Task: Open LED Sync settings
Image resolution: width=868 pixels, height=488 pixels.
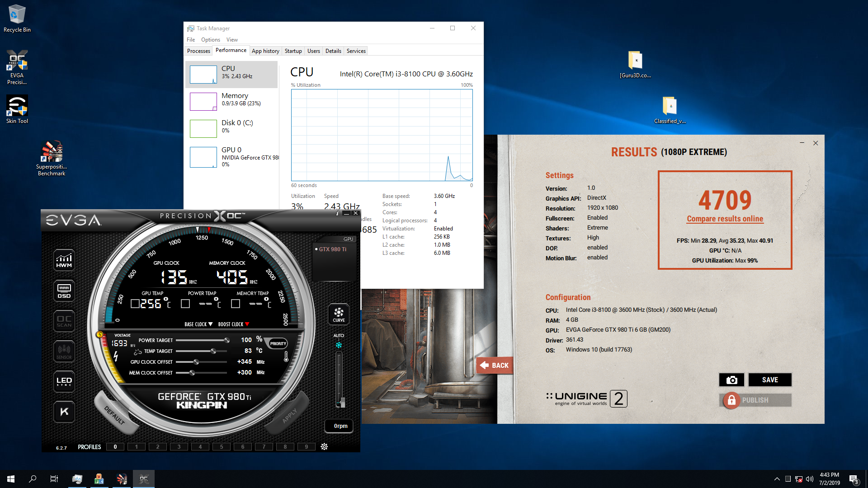Action: pyautogui.click(x=64, y=381)
